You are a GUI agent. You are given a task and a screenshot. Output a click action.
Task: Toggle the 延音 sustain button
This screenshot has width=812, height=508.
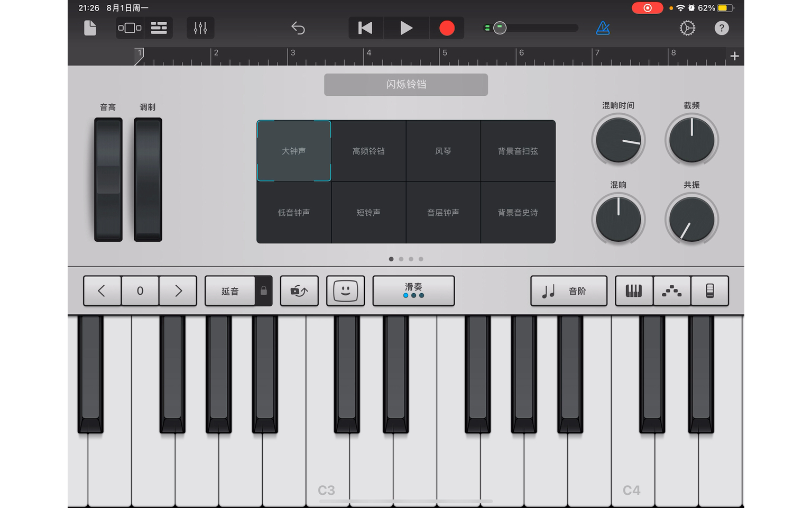(230, 291)
